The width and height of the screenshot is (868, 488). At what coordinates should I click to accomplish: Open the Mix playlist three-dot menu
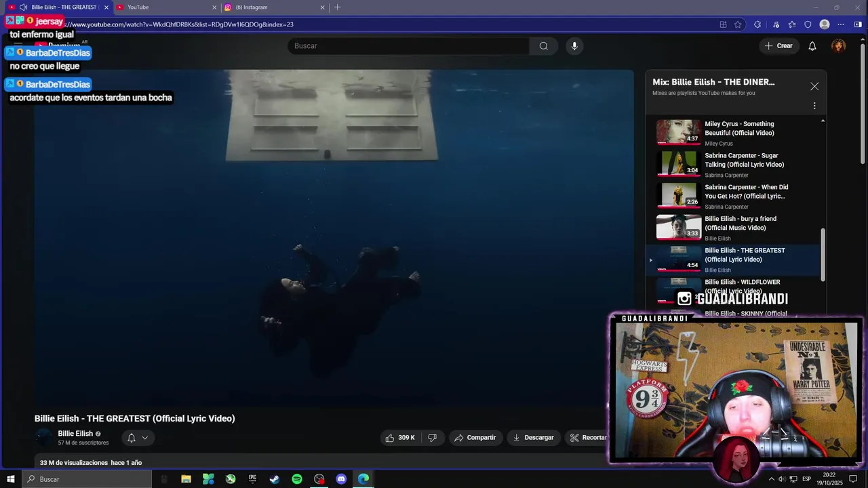pos(814,106)
